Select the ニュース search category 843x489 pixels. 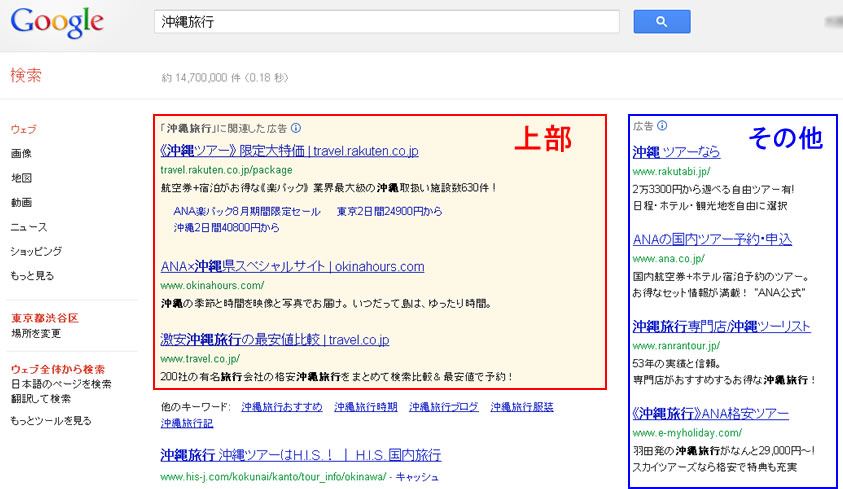coord(29,227)
